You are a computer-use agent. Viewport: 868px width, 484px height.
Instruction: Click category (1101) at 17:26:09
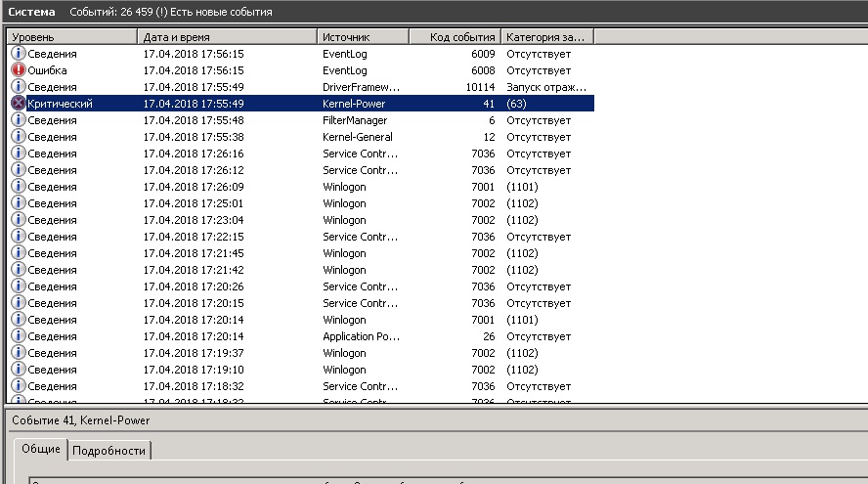[522, 187]
